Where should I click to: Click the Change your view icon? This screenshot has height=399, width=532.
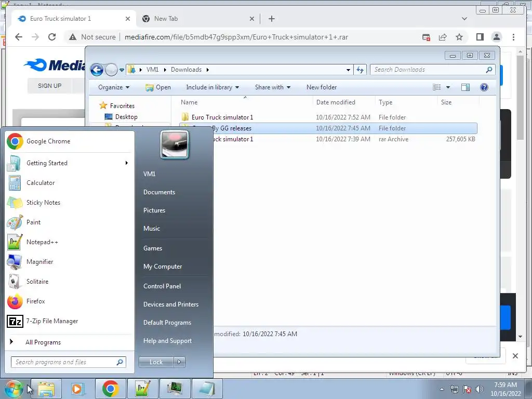click(436, 87)
